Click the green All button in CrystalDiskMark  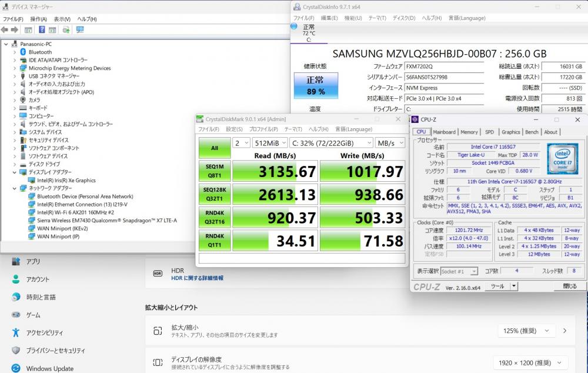click(x=215, y=148)
